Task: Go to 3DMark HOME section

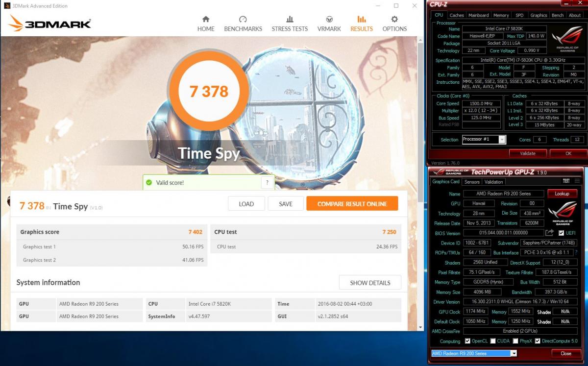Action: (x=206, y=24)
